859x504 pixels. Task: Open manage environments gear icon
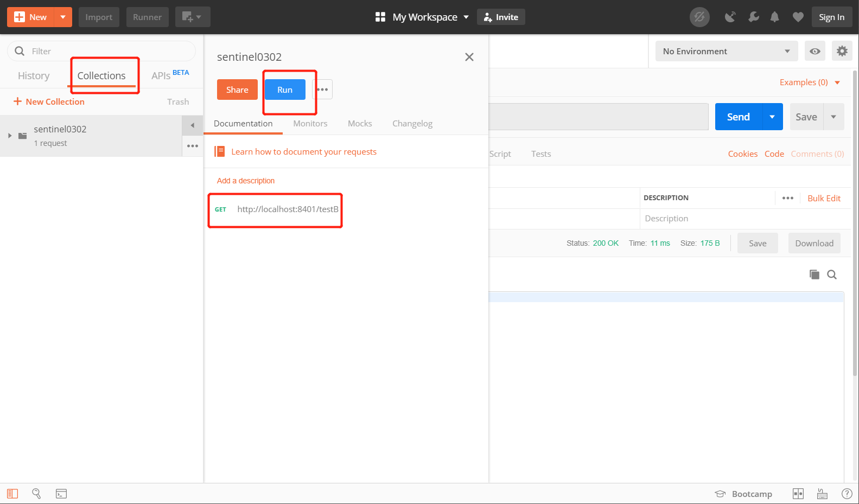click(842, 51)
